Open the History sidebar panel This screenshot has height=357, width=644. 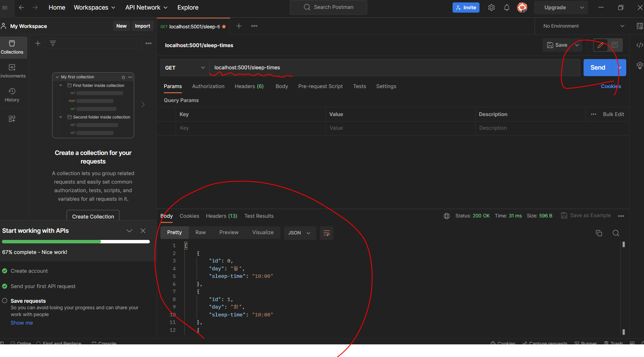pyautogui.click(x=12, y=95)
